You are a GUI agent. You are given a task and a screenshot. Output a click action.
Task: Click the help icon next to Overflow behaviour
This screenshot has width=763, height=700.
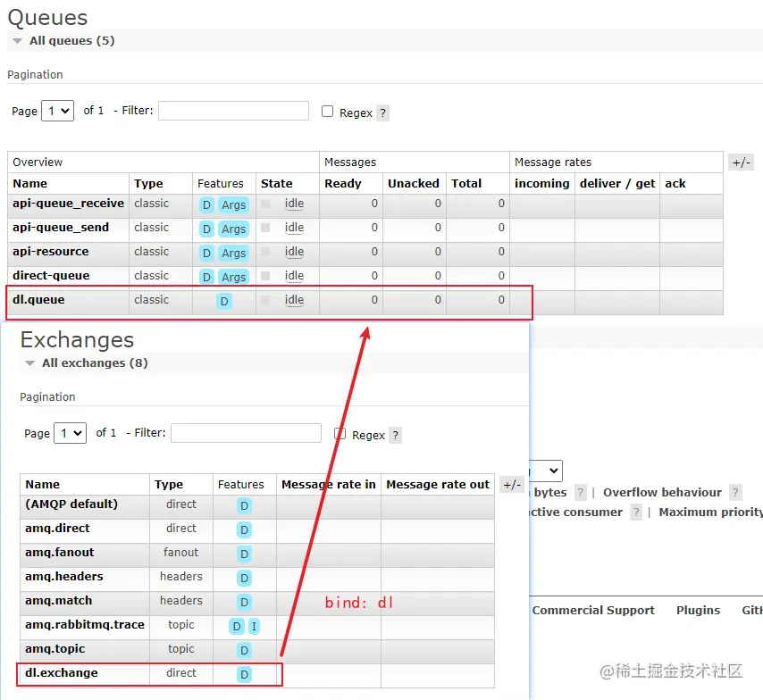(x=735, y=492)
